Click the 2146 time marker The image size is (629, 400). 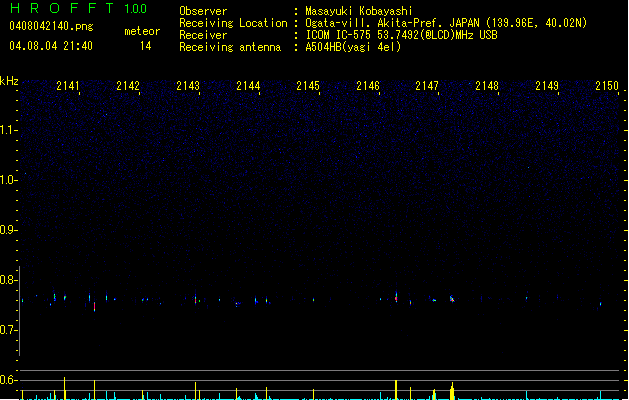tap(368, 86)
